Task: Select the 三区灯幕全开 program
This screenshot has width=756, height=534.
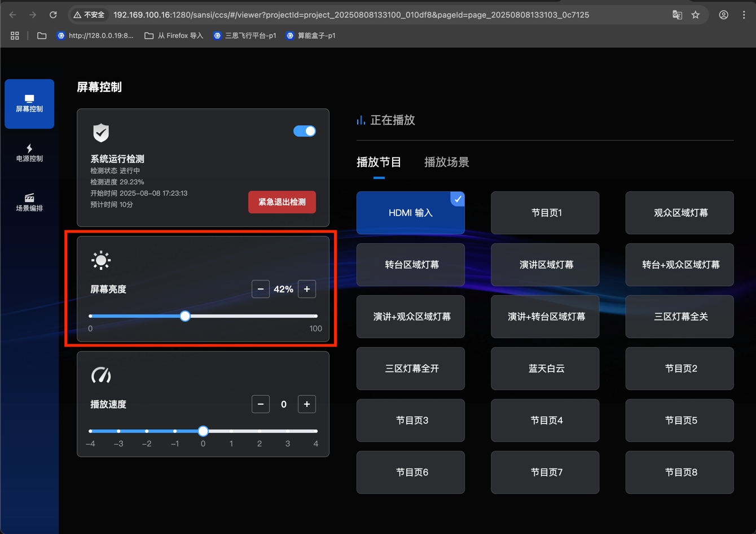Action: coord(411,369)
